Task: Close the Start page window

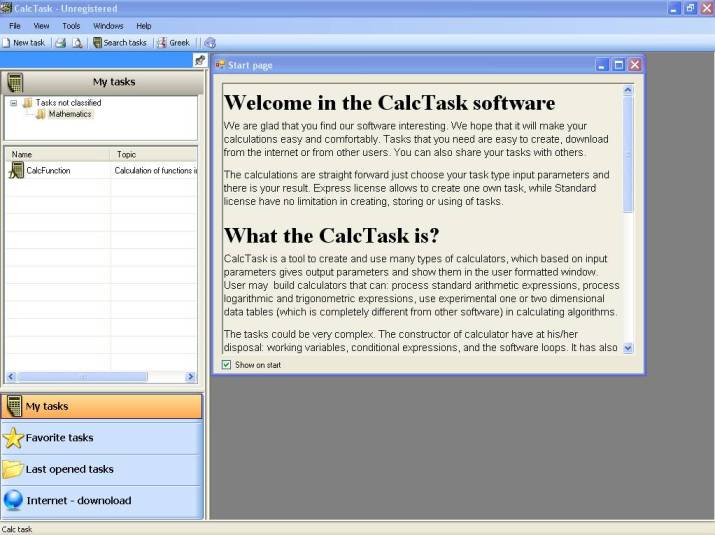Action: 635,65
